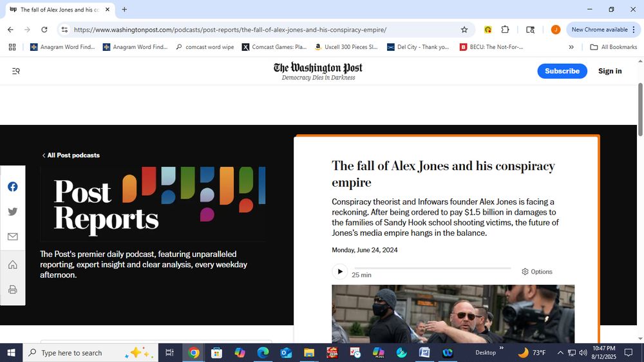Screen dimensions: 644x362
Task: Click New Chrome available update button
Action: click(603, 30)
